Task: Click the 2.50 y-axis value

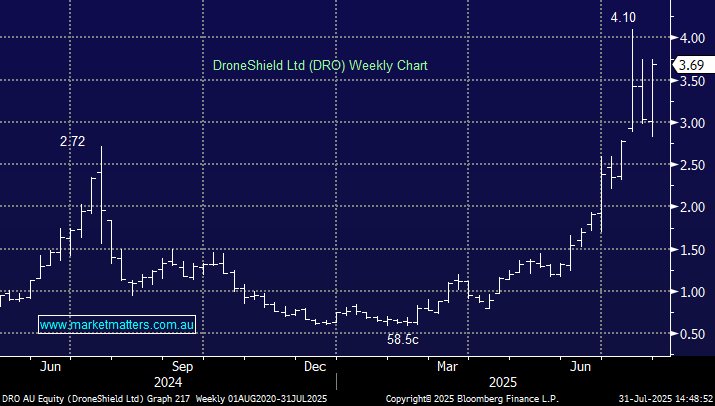Action: tap(692, 165)
